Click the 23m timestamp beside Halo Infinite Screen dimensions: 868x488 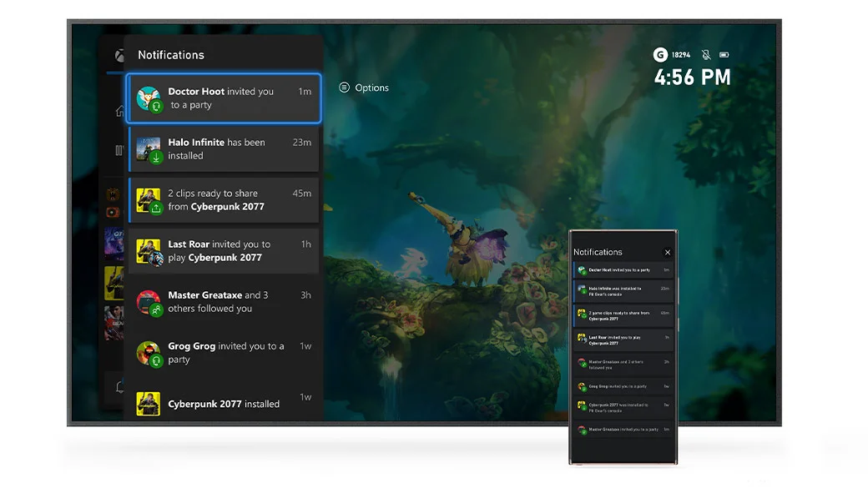point(301,142)
